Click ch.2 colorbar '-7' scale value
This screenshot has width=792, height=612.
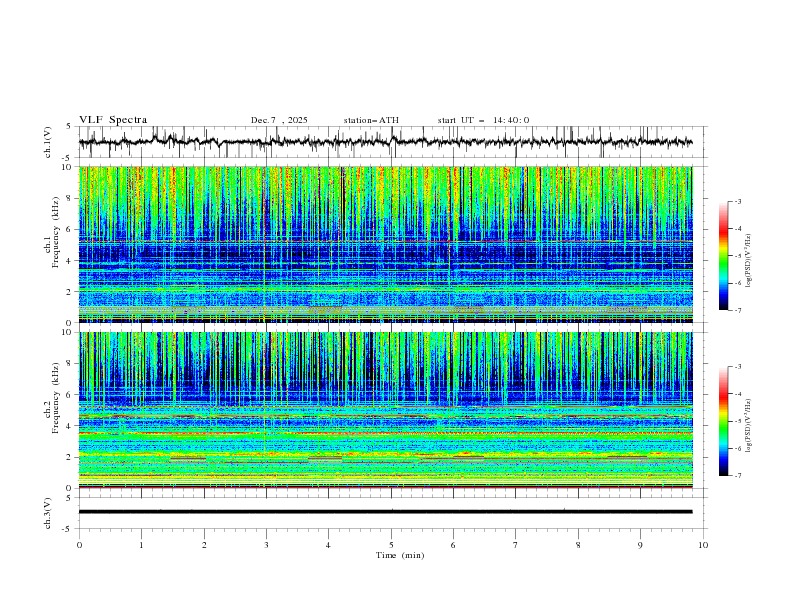[x=738, y=476]
